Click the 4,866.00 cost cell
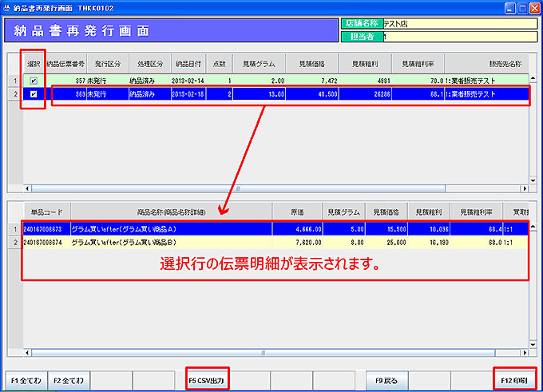 (298, 229)
